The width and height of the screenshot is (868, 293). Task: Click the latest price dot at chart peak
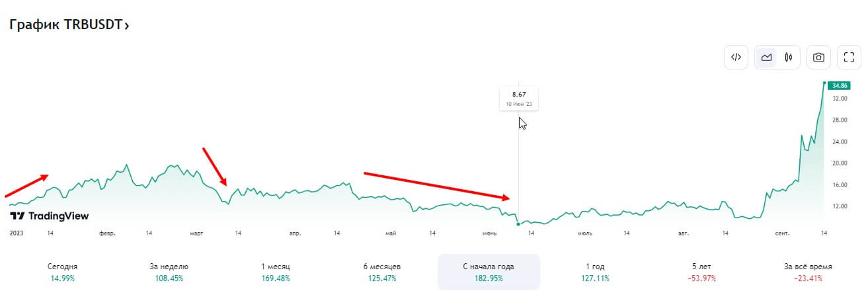[824, 83]
